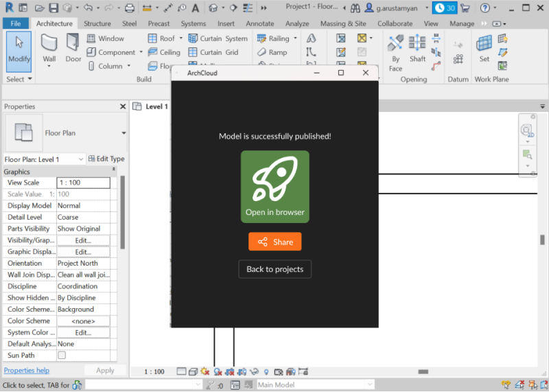Click the Set work plane icon
The width and height of the screenshot is (549, 392).
pos(484,48)
